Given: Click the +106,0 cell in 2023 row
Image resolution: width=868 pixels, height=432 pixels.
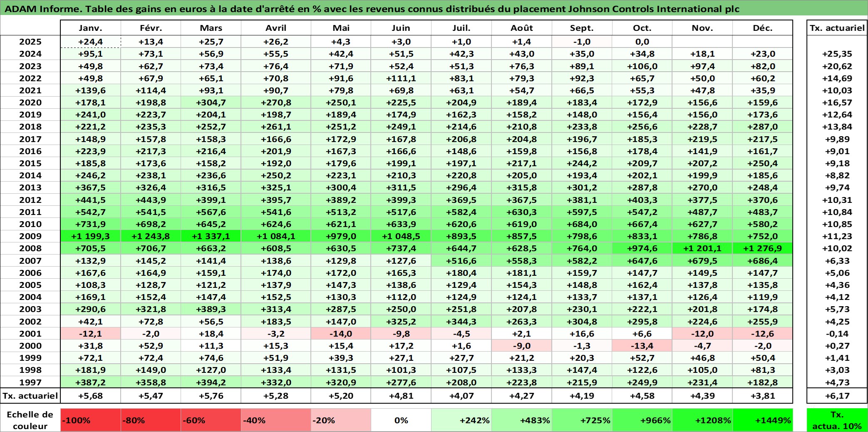Looking at the screenshot, I should point(642,66).
